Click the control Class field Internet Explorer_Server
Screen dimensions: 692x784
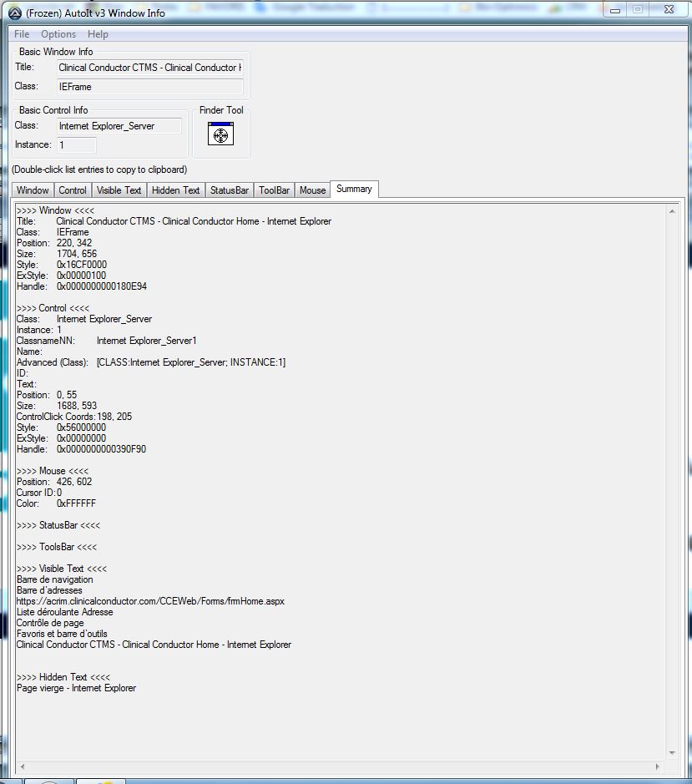click(x=118, y=126)
